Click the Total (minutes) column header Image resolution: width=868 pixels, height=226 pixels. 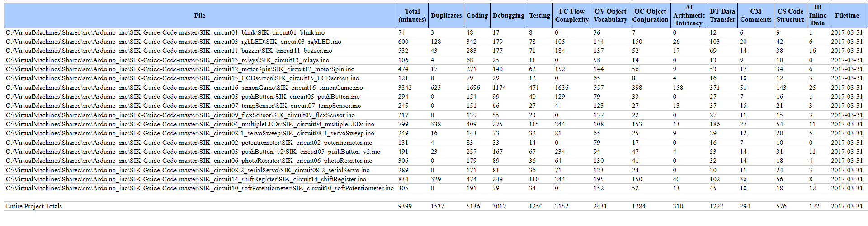(412, 15)
